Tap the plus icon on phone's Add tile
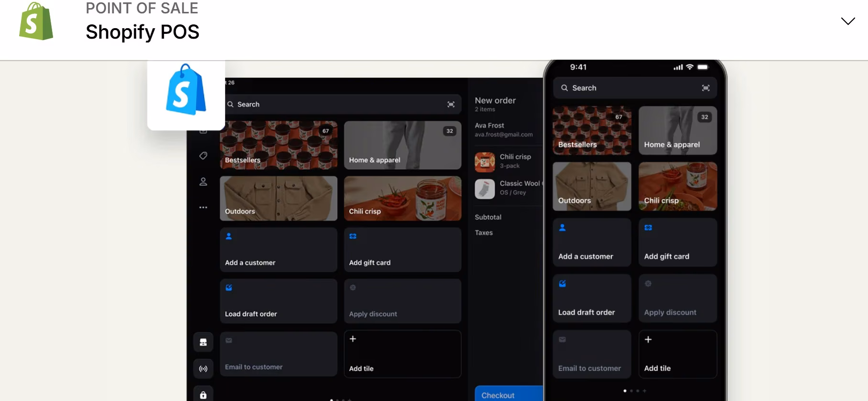This screenshot has height=401, width=868. pos(648,339)
